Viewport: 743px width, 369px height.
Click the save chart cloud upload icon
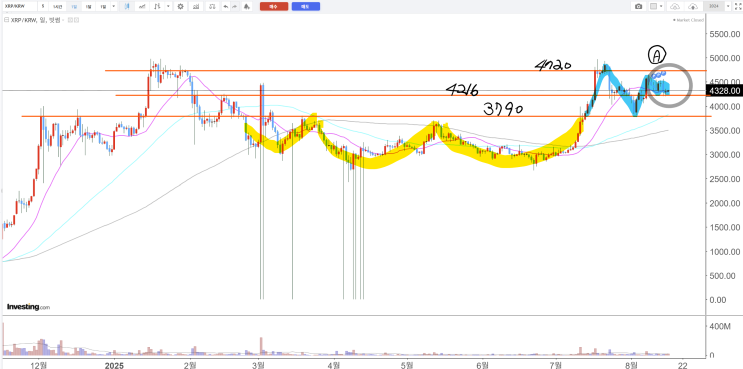pyautogui.click(x=693, y=6)
